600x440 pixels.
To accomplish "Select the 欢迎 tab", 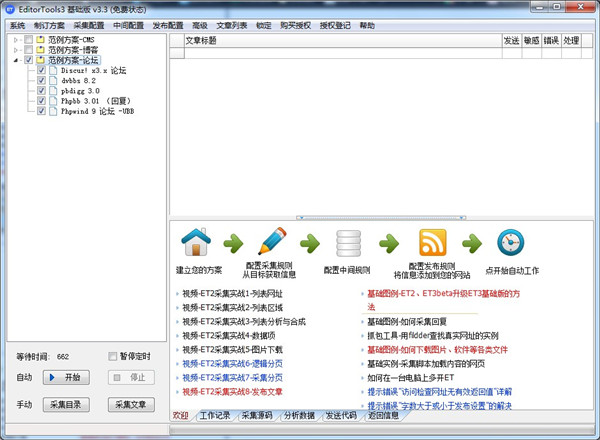I will click(x=181, y=416).
